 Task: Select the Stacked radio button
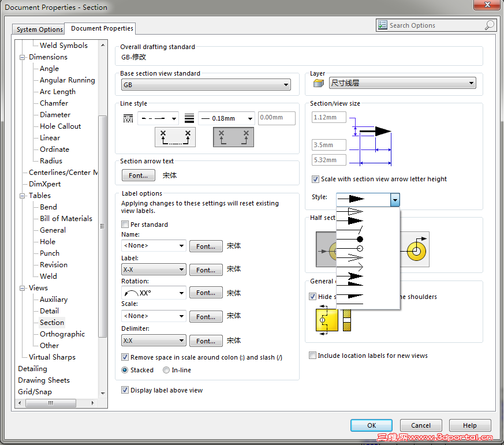pos(125,370)
